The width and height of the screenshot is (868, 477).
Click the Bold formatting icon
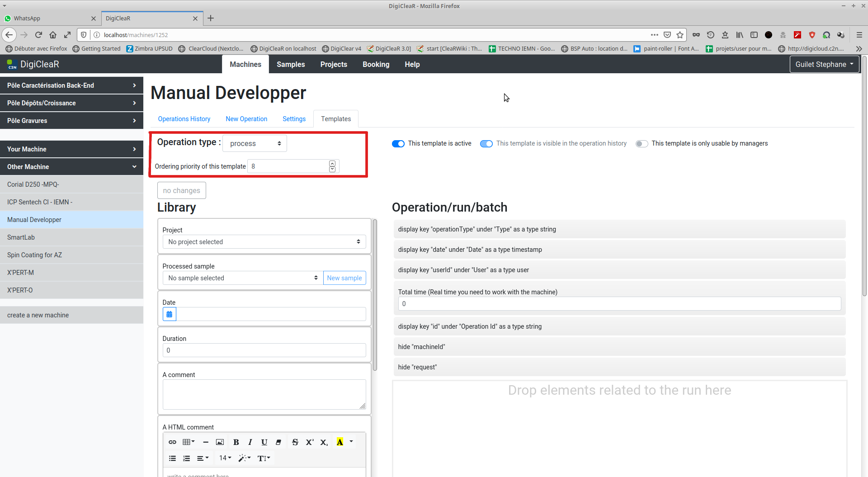(236, 442)
